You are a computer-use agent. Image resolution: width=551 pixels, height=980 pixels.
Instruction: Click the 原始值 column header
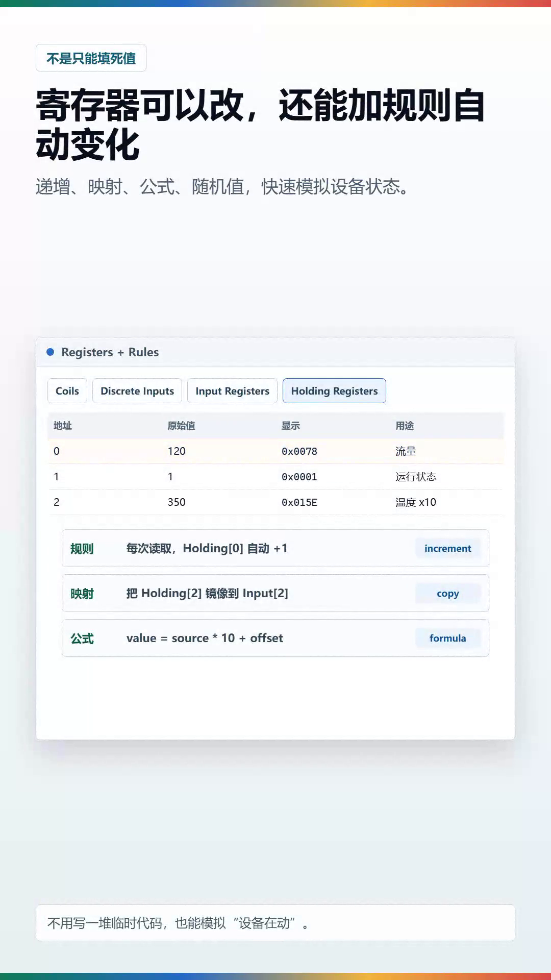(x=181, y=426)
